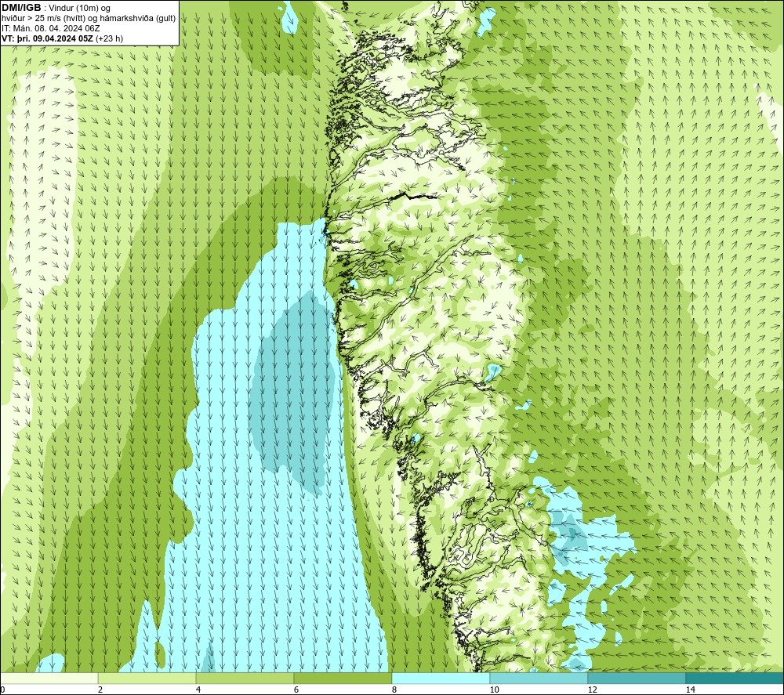Click the 4-6 m/s green legend segment
784x695 pixels.
(245, 678)
